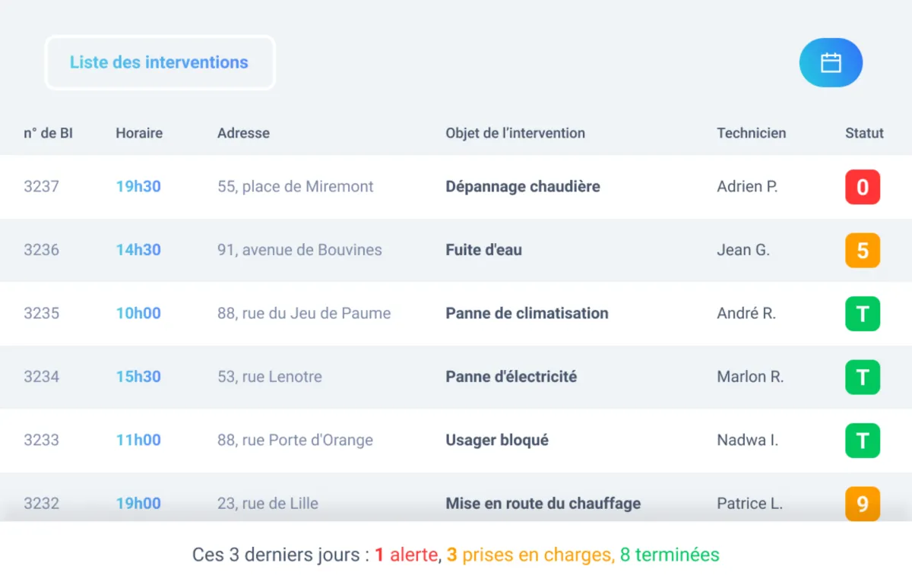Select BI number 3233

pos(41,441)
